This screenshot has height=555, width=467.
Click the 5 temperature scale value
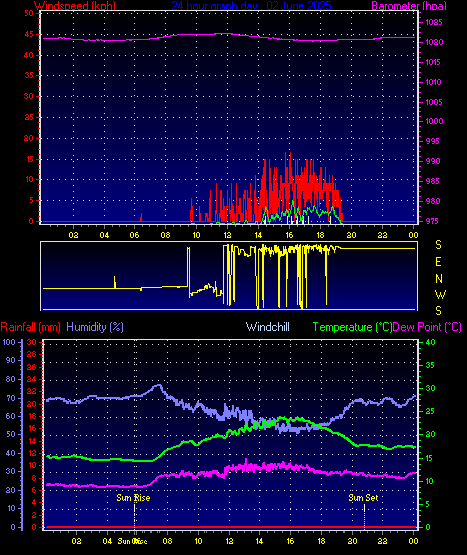427,504
